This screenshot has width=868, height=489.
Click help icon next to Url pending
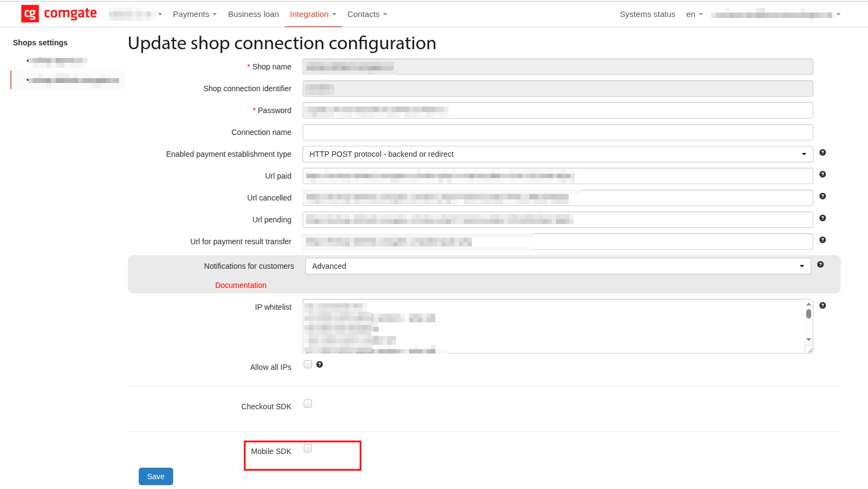[x=822, y=218]
